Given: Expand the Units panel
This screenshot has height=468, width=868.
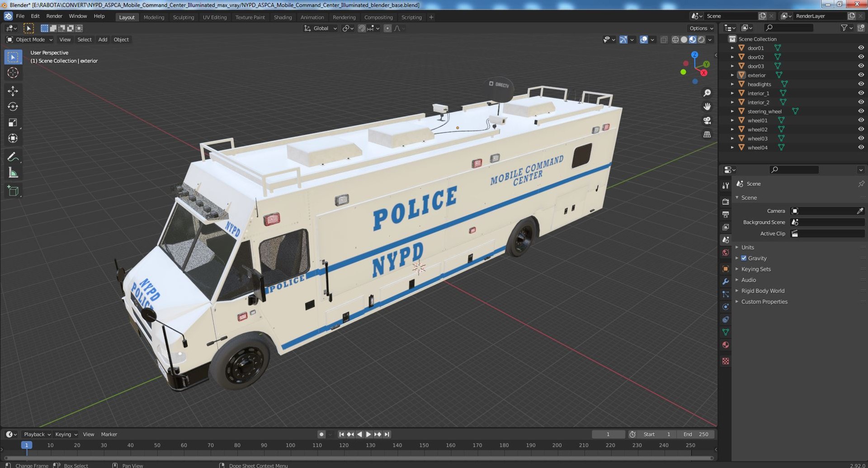Looking at the screenshot, I should pos(747,248).
